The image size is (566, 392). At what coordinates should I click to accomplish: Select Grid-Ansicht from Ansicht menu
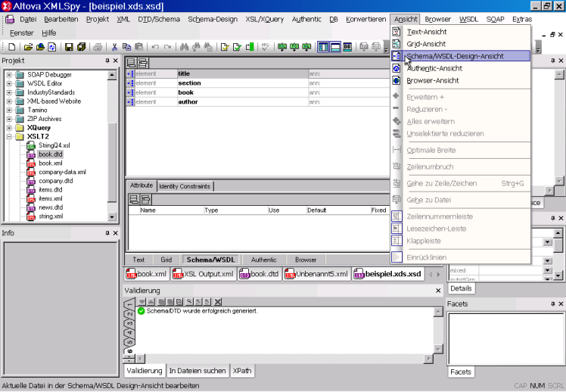[x=460, y=44]
